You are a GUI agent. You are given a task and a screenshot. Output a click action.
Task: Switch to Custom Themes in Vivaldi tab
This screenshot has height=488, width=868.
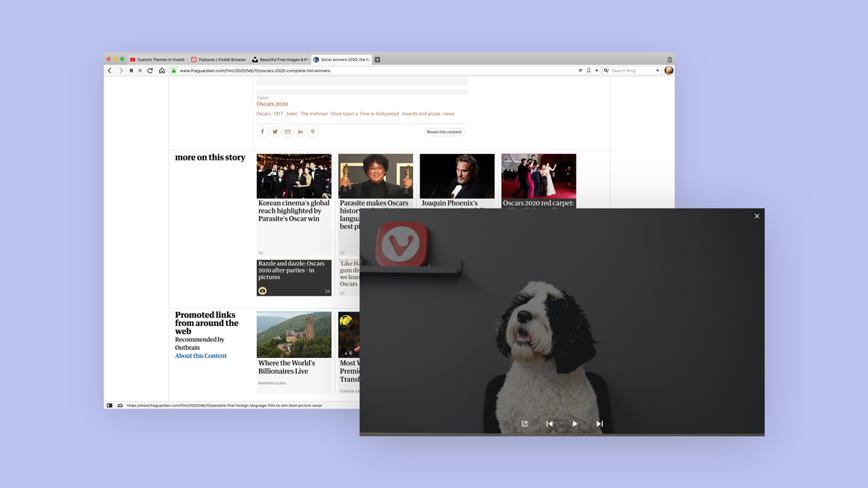pyautogui.click(x=157, y=59)
